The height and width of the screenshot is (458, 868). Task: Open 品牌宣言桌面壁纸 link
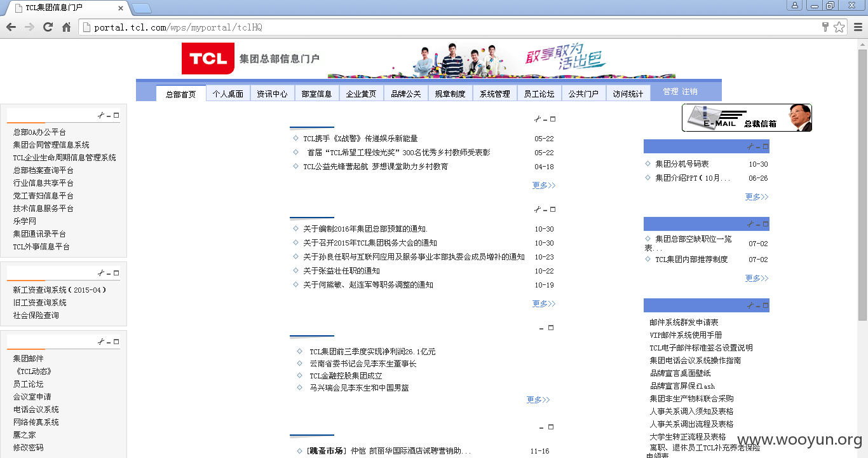pos(680,373)
